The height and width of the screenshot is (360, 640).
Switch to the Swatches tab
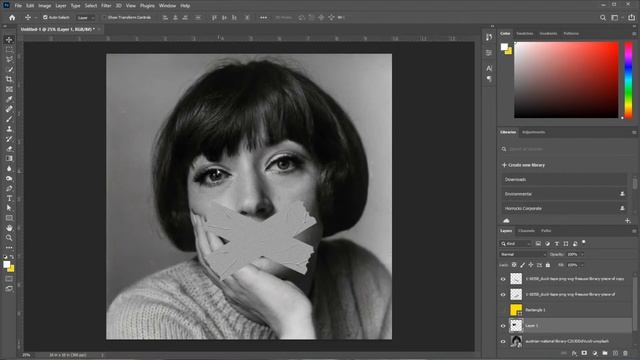(x=525, y=33)
